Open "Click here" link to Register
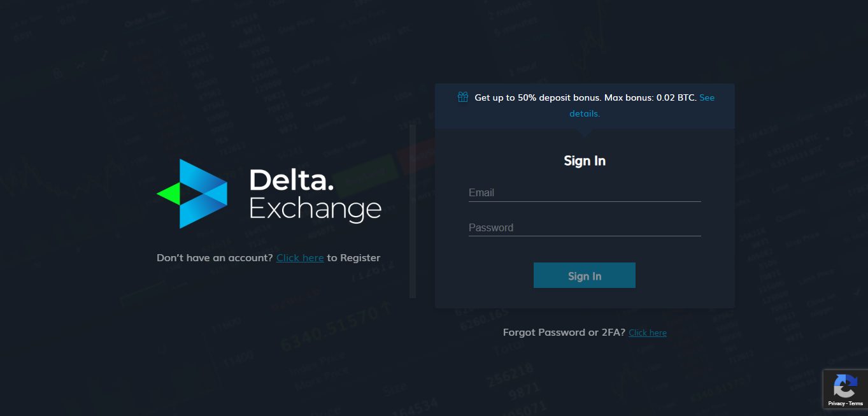 click(300, 258)
